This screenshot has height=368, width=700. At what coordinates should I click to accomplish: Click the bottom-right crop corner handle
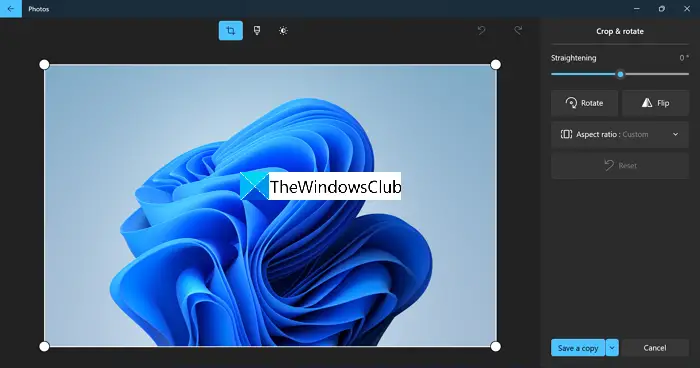coord(496,347)
